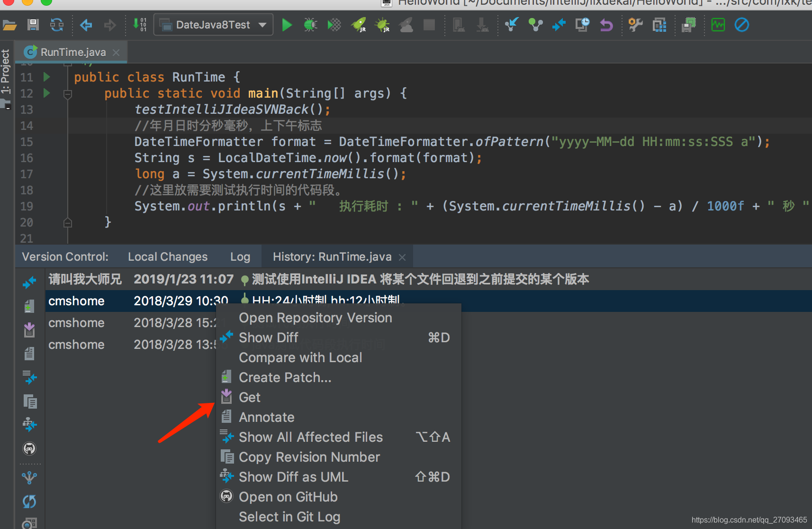Image resolution: width=812 pixels, height=529 pixels.
Task: Click the Show All Branches sidebar icon
Action: click(29, 477)
